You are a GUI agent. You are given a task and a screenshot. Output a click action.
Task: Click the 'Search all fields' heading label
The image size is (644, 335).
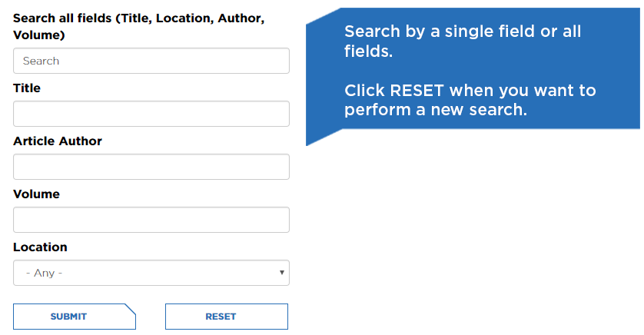63,18
